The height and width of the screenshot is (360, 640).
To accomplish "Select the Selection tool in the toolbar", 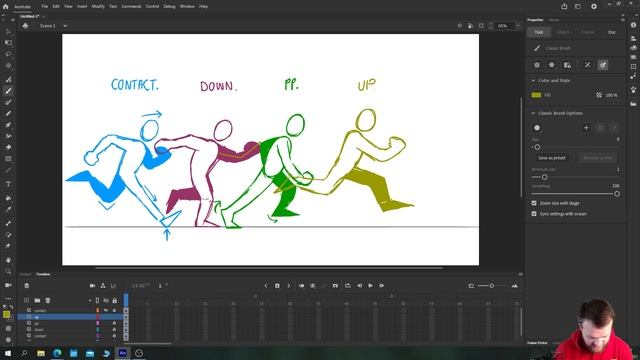I will tap(8, 31).
